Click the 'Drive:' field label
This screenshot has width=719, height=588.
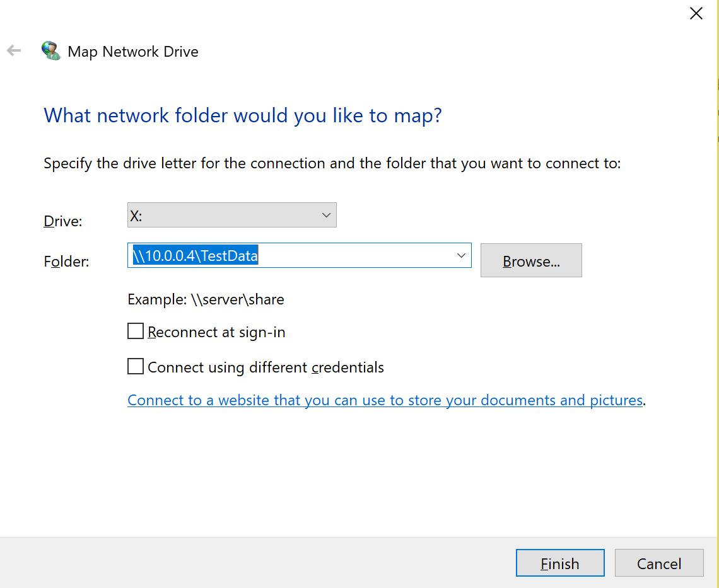[x=63, y=221]
